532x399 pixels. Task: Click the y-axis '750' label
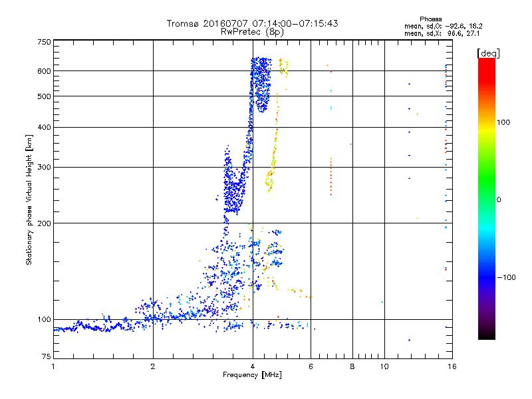click(44, 42)
